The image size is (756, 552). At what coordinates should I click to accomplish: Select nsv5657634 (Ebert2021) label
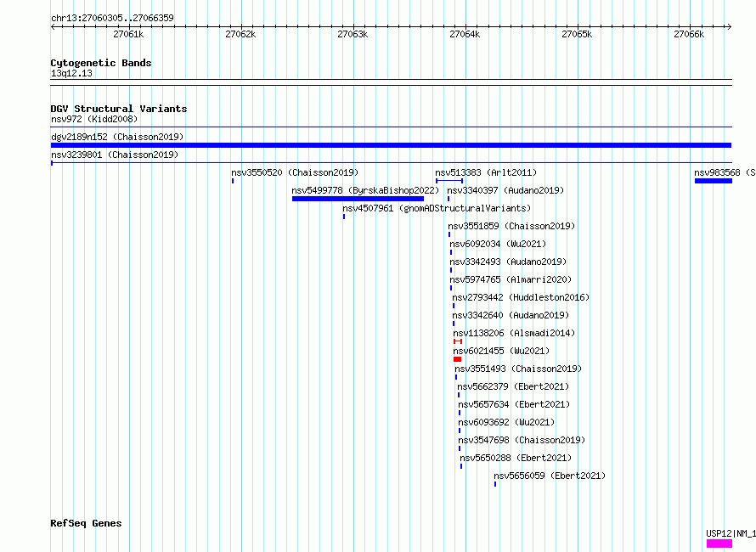coord(515,404)
